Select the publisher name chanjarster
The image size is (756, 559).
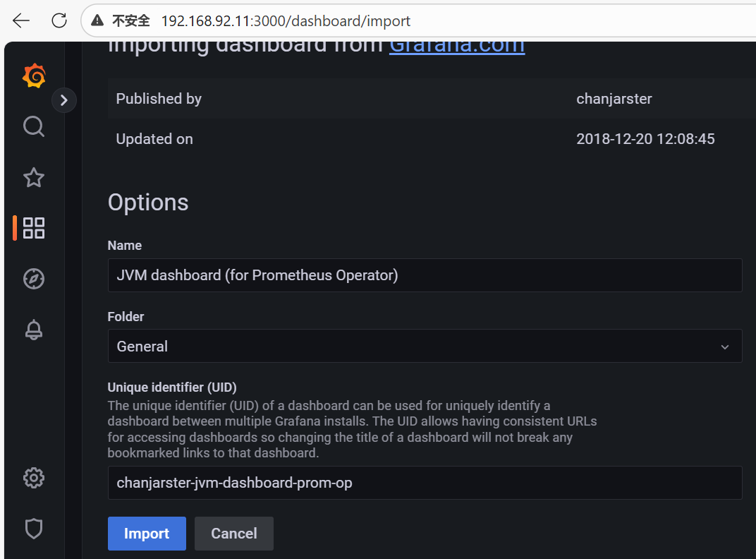614,99
